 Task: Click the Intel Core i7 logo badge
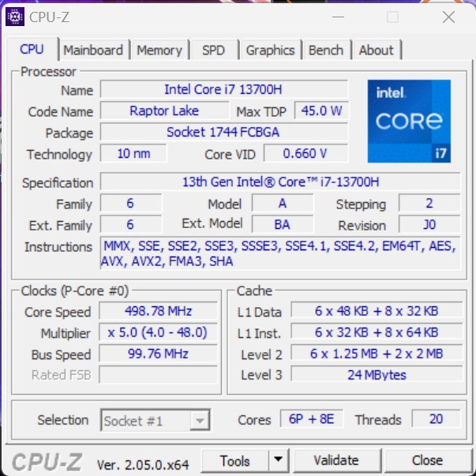click(409, 121)
